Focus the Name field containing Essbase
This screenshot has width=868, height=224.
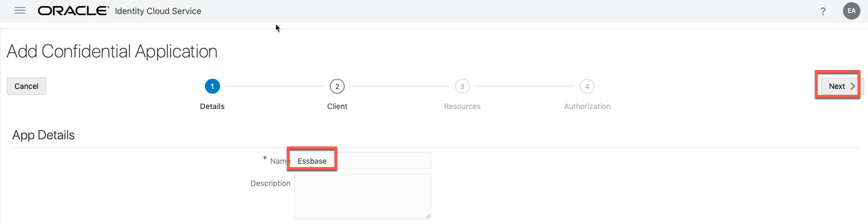point(362,161)
